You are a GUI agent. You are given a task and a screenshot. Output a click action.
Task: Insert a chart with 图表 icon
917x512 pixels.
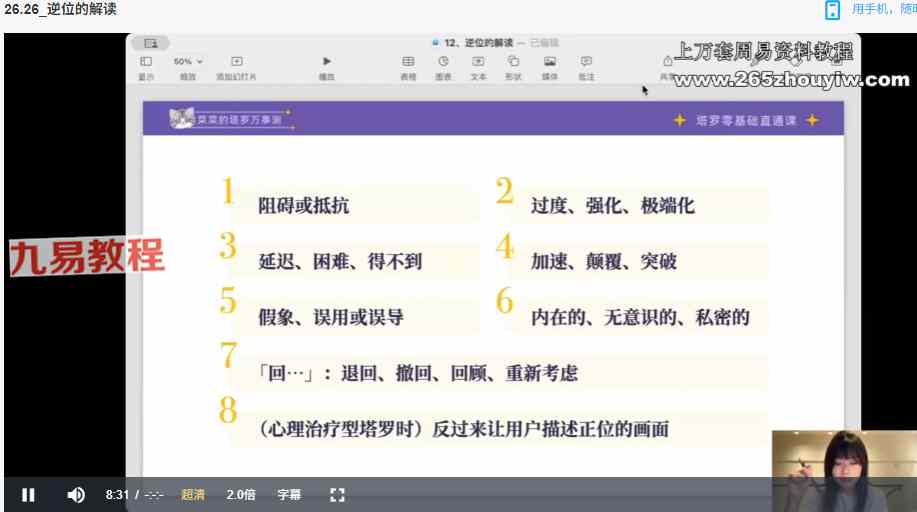pos(443,62)
